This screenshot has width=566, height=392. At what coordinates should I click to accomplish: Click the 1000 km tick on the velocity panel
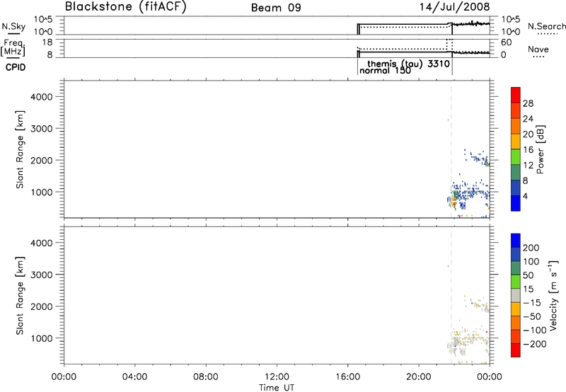[x=42, y=338]
